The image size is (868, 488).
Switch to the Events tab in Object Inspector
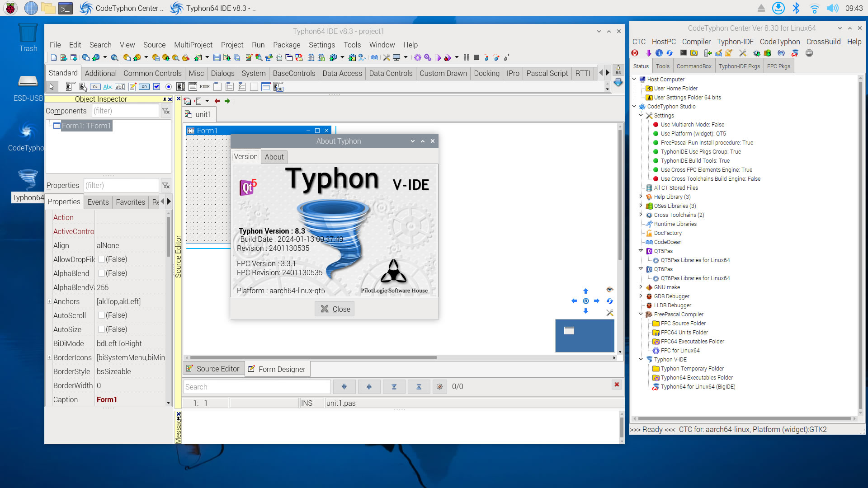coord(98,202)
